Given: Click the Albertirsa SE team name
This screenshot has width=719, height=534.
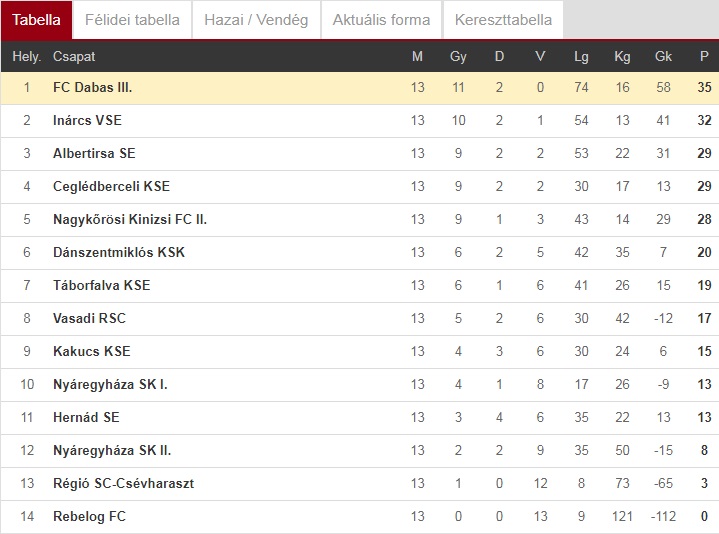Looking at the screenshot, I should click(x=94, y=153).
